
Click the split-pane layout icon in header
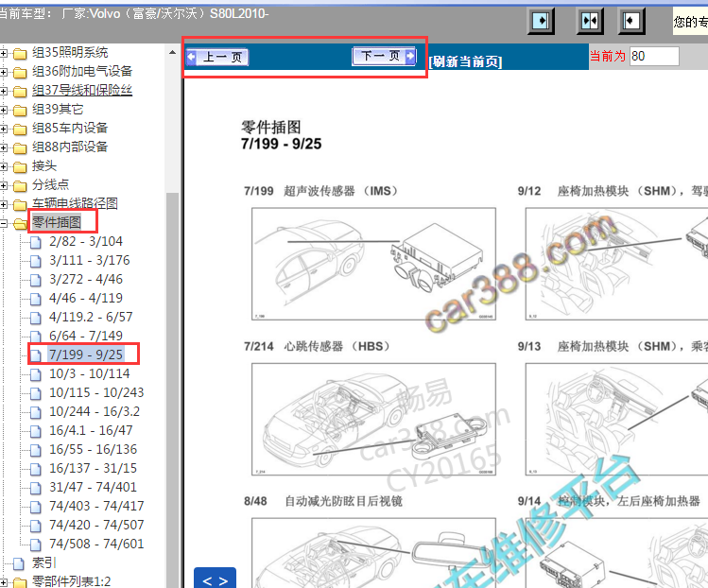pyautogui.click(x=590, y=21)
